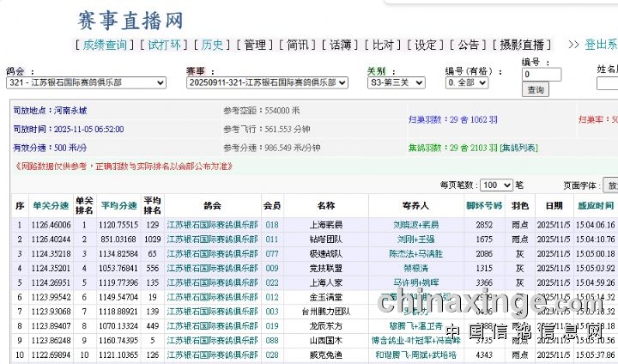This screenshot has height=364, width=618.
Task: Sort by 脚环号码 ring number header
Action: (x=484, y=206)
